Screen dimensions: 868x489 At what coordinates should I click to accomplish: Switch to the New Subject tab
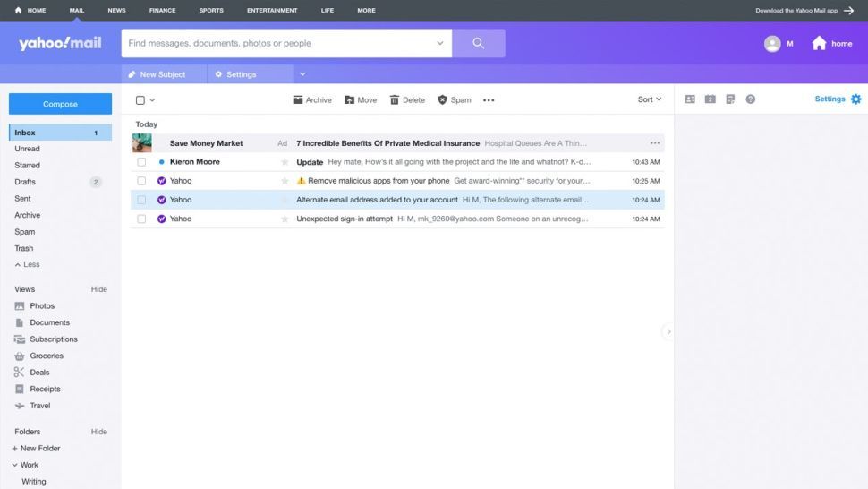coord(165,74)
